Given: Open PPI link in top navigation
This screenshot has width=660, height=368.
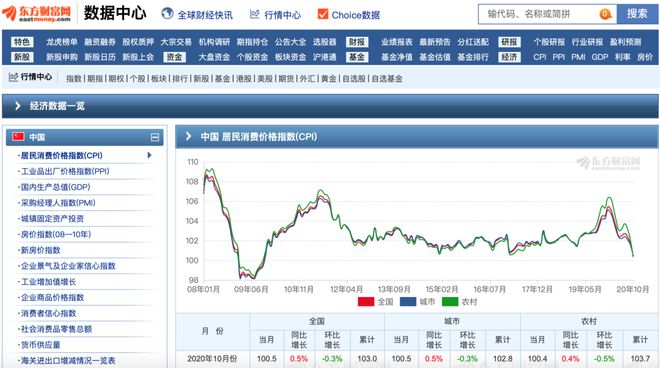Looking at the screenshot, I should (x=559, y=57).
